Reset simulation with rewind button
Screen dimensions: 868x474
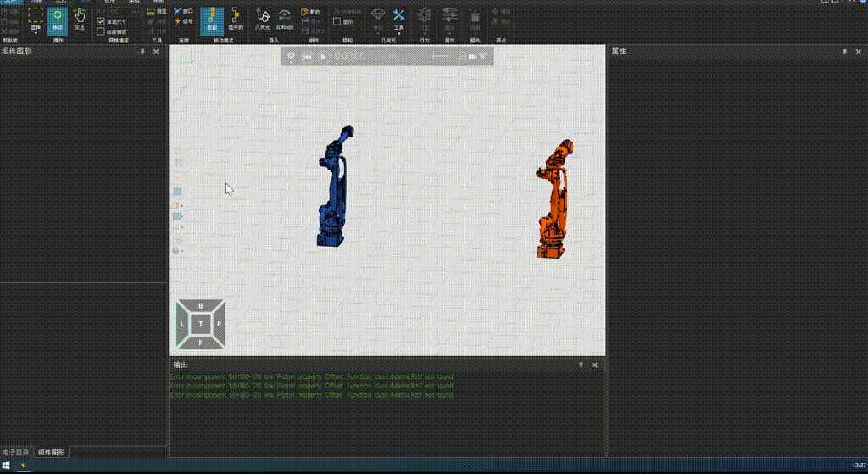[x=307, y=57]
